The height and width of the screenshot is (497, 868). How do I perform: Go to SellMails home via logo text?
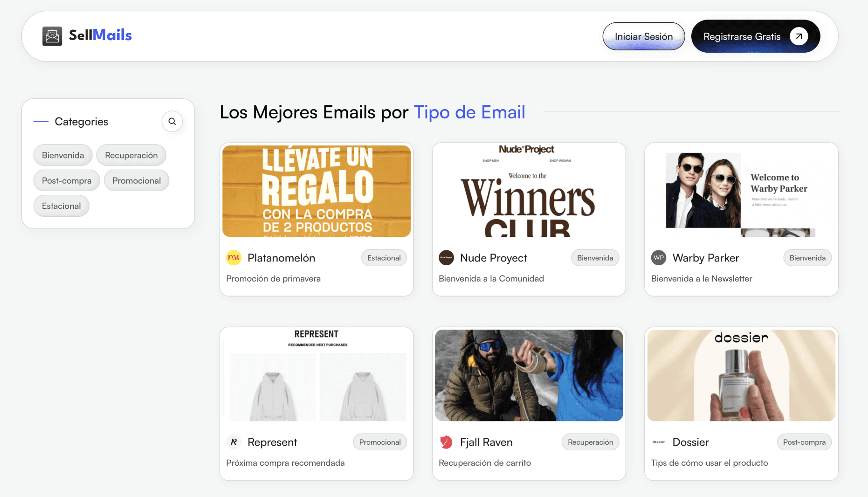(x=101, y=35)
